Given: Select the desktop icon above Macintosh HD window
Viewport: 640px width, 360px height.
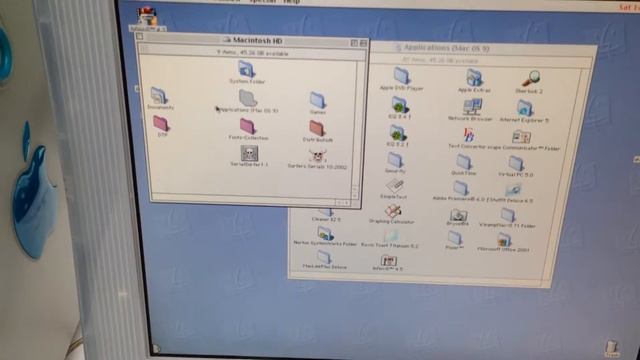Looking at the screenshot, I should [x=147, y=17].
